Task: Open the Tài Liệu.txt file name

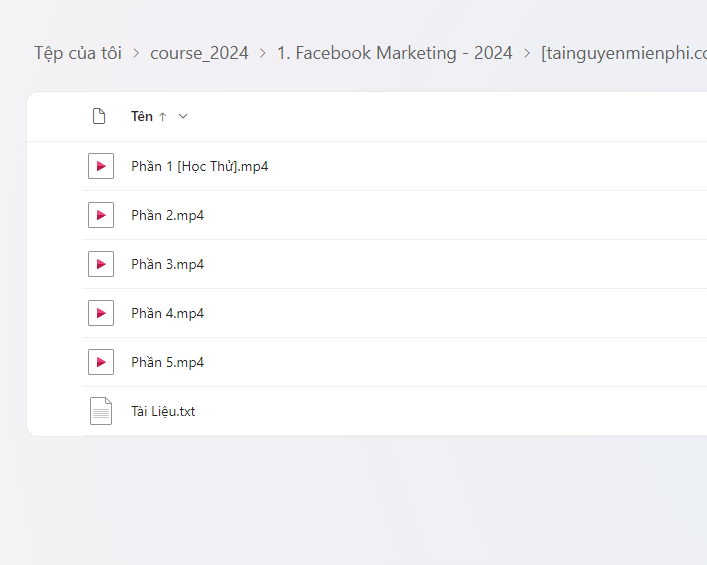Action: point(163,411)
